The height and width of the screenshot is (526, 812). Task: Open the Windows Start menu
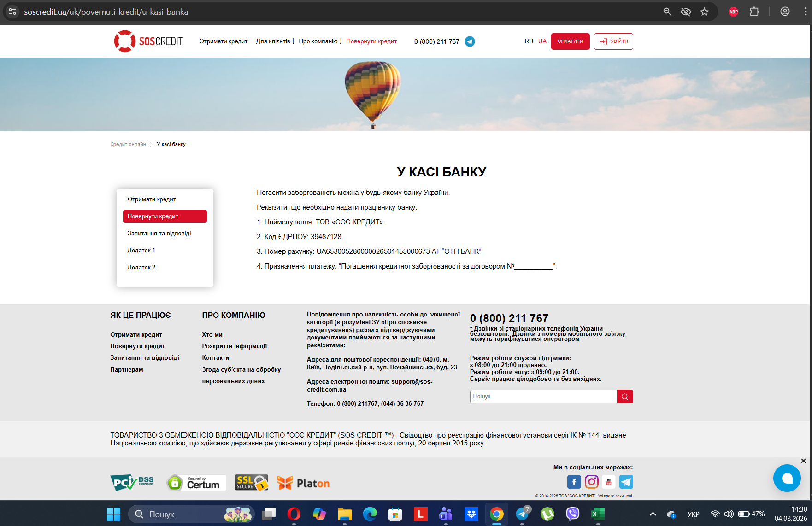pos(113,514)
